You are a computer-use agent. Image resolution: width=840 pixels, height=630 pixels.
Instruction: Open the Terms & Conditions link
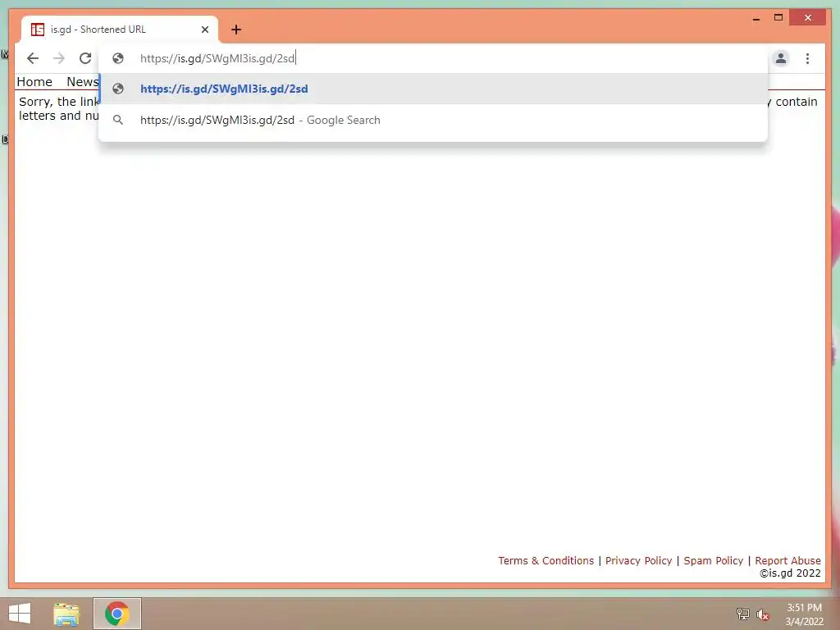(x=546, y=560)
